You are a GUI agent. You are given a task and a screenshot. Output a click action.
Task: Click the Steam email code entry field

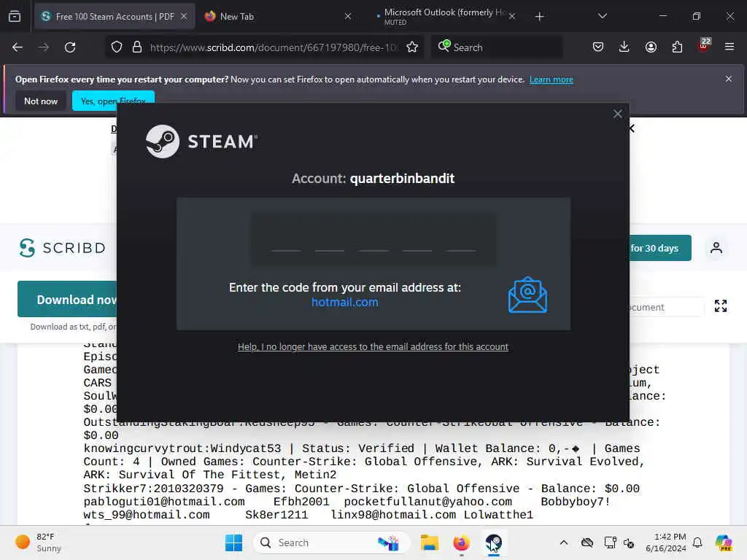373,239
